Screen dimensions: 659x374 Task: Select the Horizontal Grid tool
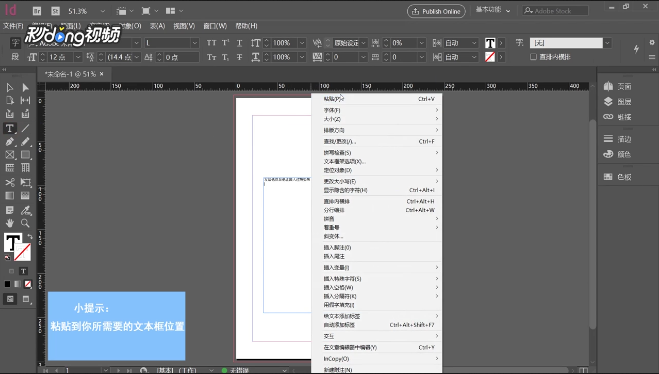pyautogui.click(x=10, y=168)
